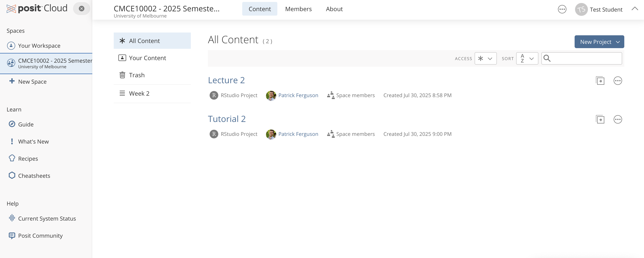Screen dimensions: 644x258
Task: Click the Trash bin icon
Action: 122,75
